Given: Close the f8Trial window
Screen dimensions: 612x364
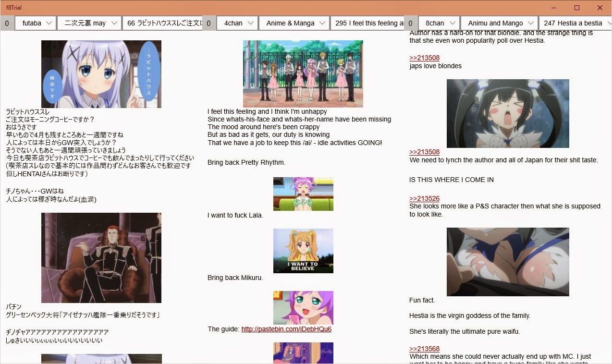Looking at the screenshot, I should tap(600, 8).
